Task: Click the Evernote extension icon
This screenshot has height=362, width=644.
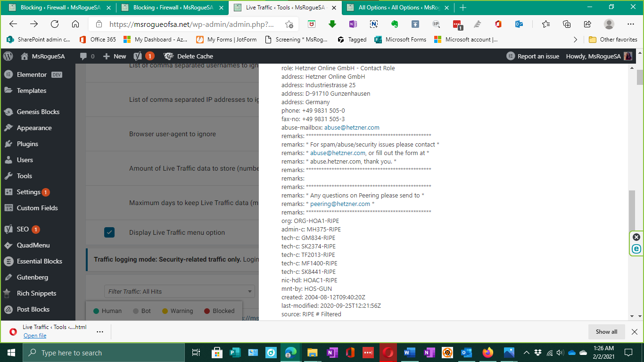Action: coord(394,24)
